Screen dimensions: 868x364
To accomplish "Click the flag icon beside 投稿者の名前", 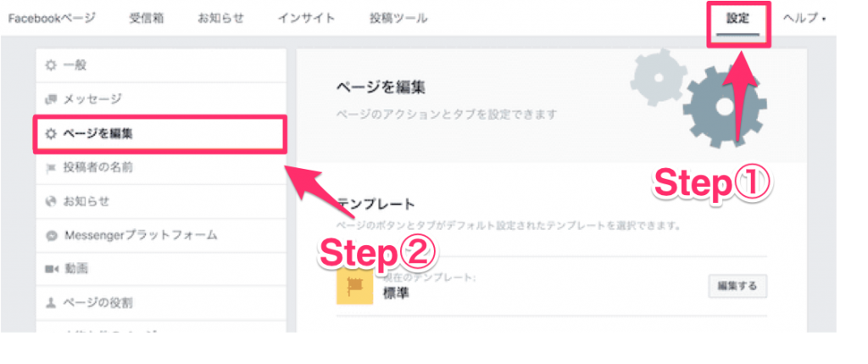I will [51, 168].
